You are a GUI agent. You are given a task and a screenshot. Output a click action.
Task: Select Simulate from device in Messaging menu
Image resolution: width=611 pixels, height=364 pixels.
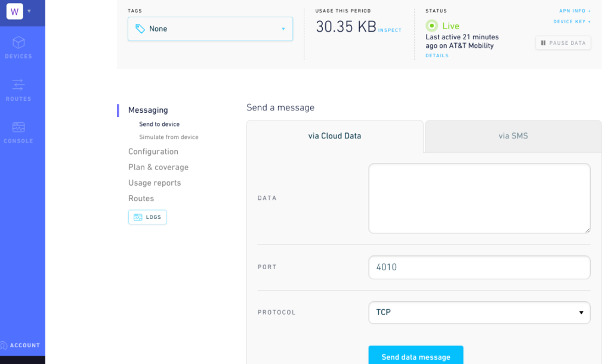[x=169, y=137]
